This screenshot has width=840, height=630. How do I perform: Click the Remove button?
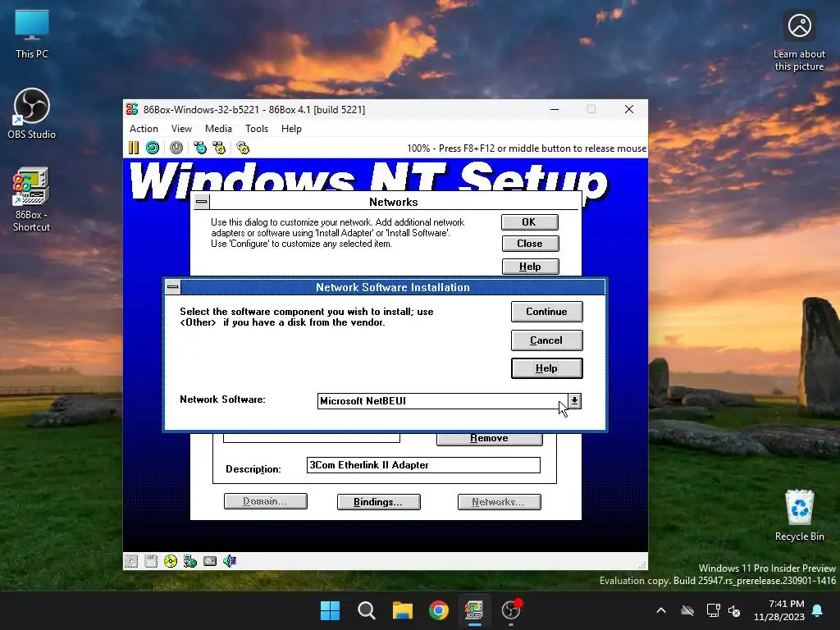pyautogui.click(x=489, y=438)
